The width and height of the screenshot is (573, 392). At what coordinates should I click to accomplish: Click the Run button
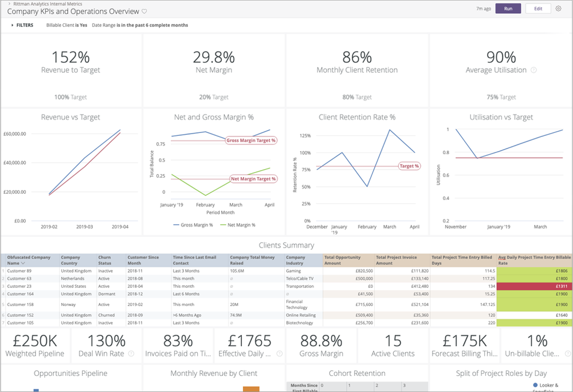coord(508,9)
